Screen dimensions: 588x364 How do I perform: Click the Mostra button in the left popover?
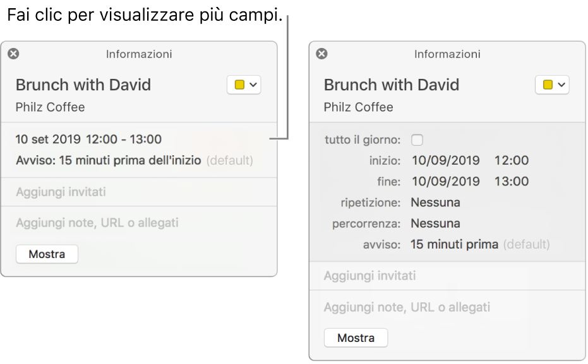[x=46, y=254]
